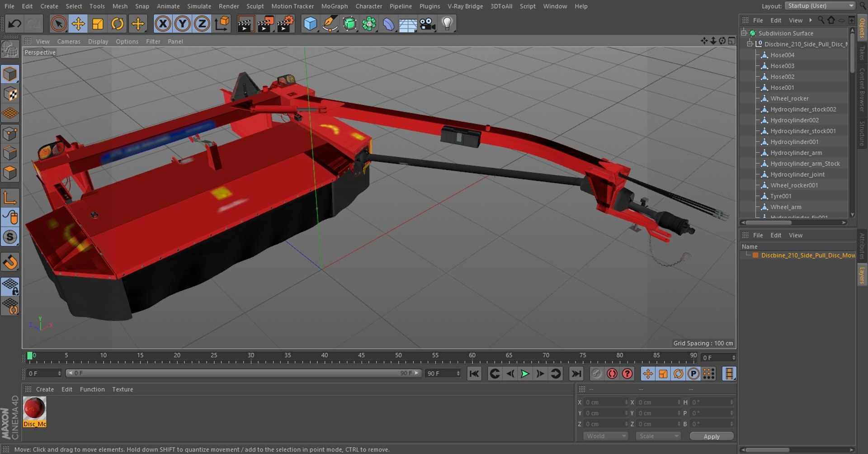Open the Cameras viewport menu

pyautogui.click(x=69, y=41)
